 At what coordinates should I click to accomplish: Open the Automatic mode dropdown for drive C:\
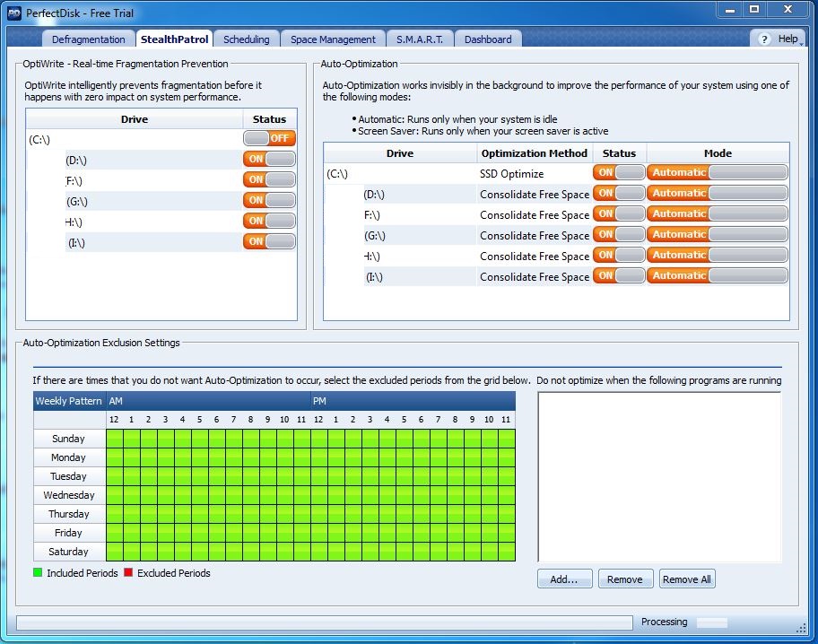[x=717, y=171]
